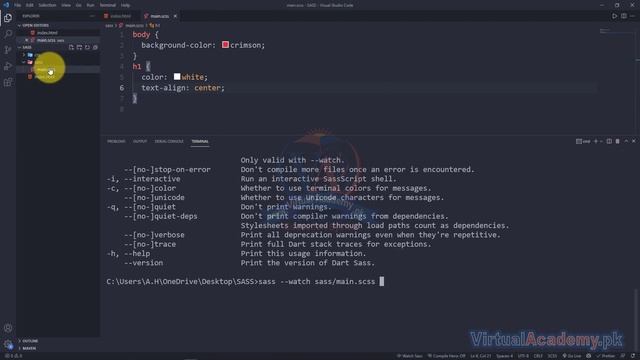The height and width of the screenshot is (360, 640).
Task: Click Watch Sass in status bar
Action: click(409, 356)
